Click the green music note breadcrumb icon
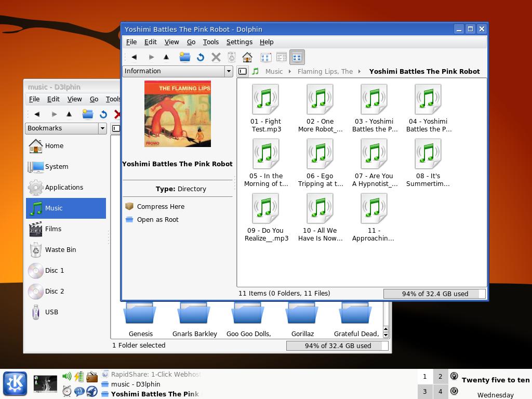Screen dimensions: 532x399 pyautogui.click(x=256, y=71)
